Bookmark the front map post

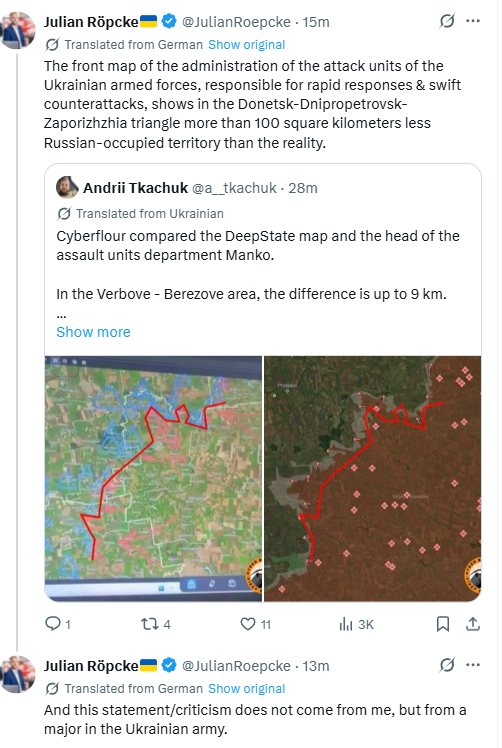[443, 624]
